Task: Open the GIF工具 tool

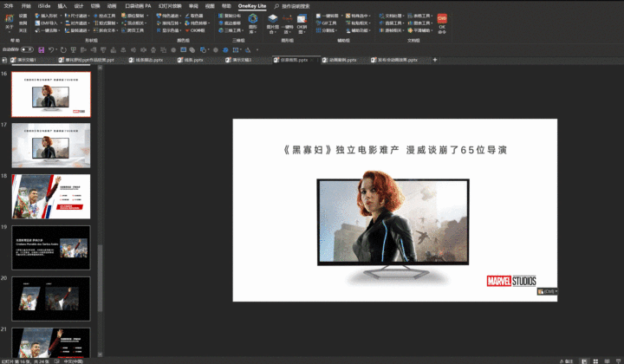Action: [x=327, y=23]
